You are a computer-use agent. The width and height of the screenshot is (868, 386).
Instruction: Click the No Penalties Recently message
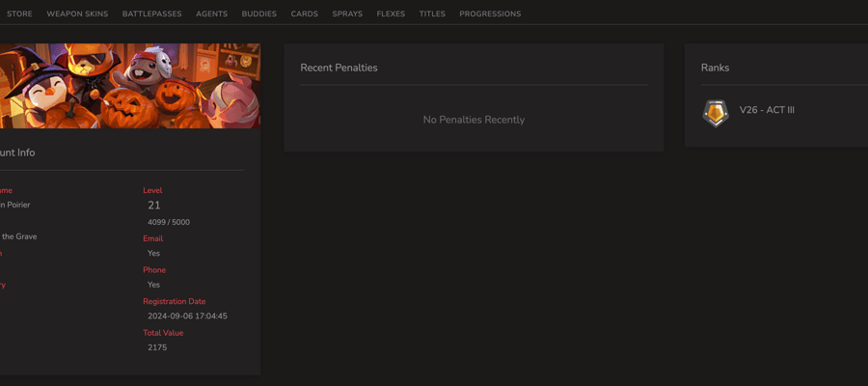point(474,120)
